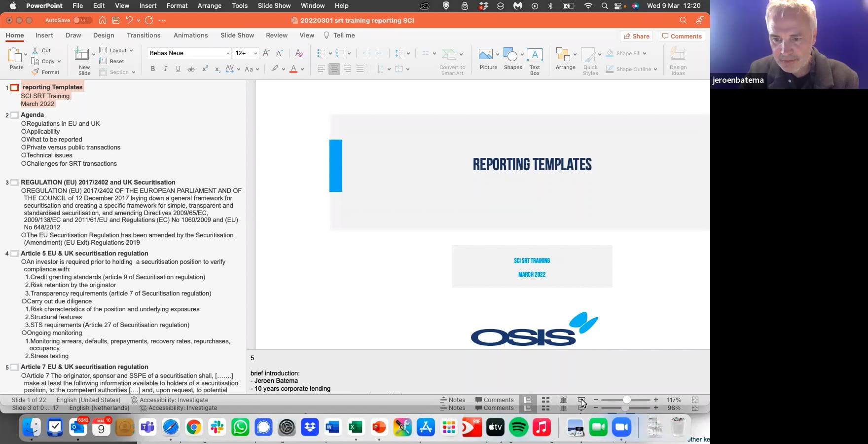Image resolution: width=868 pixels, height=444 pixels.
Task: Open the Slide Show menu in menu bar
Action: click(274, 5)
